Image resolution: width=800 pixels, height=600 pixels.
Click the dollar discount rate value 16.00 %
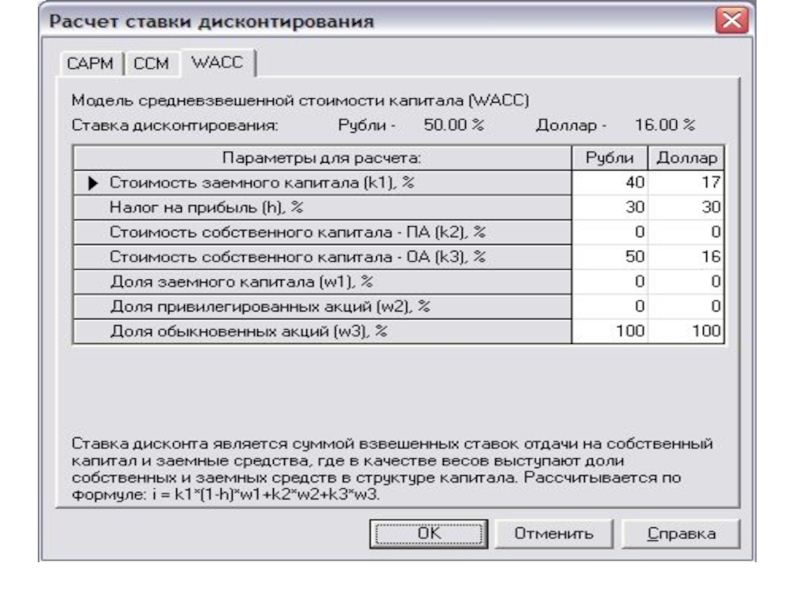665,125
